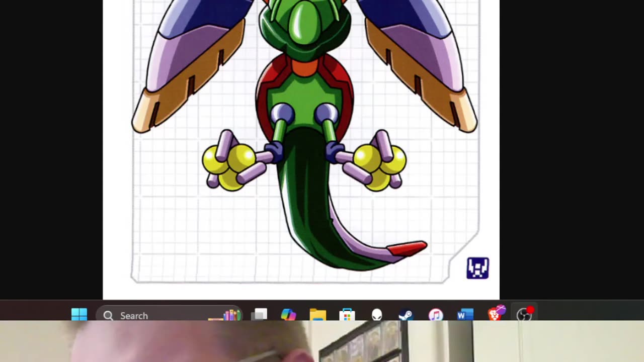Click the blue pixel logo badge on artwork
Screen dimensions: 644x362
tap(477, 268)
